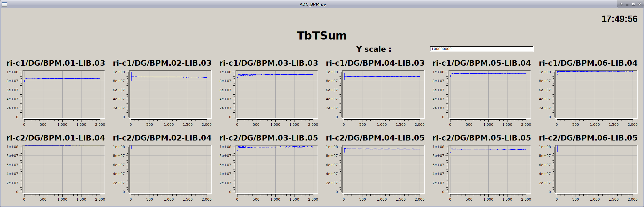
Task: Minimize the ADC_BPM.py window
Action: pos(627,4)
